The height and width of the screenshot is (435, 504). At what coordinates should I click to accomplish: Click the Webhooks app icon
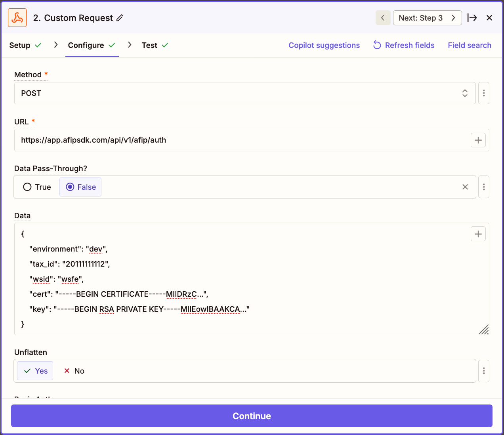click(x=17, y=18)
